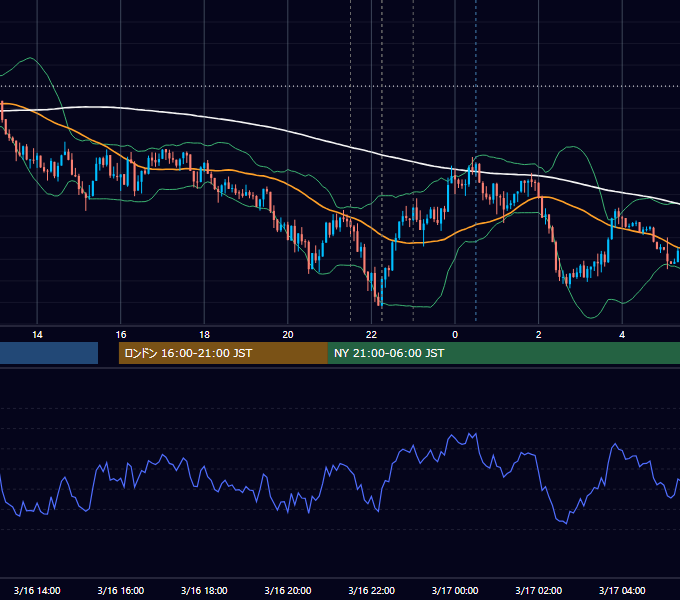Click the 3/17 02:00 date label
Image resolution: width=680 pixels, height=600 pixels.
[539, 590]
